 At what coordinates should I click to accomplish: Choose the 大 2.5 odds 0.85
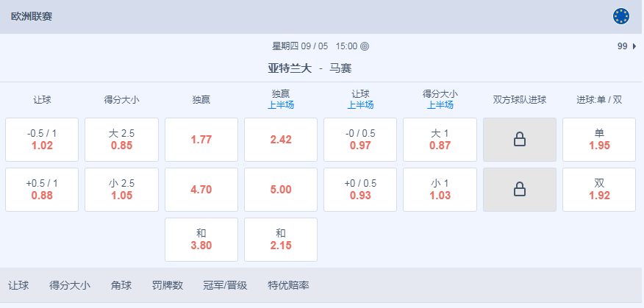coord(121,140)
